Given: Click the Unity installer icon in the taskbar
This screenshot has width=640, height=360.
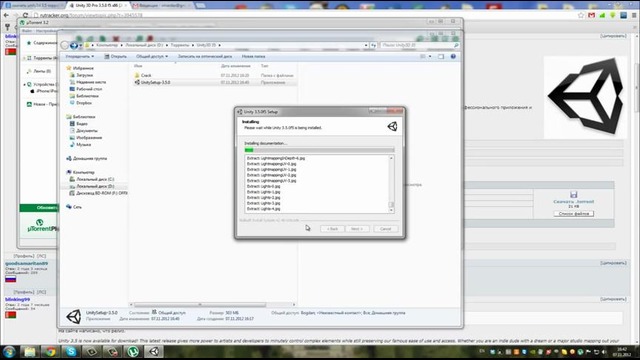Looking at the screenshot, I should [154, 352].
